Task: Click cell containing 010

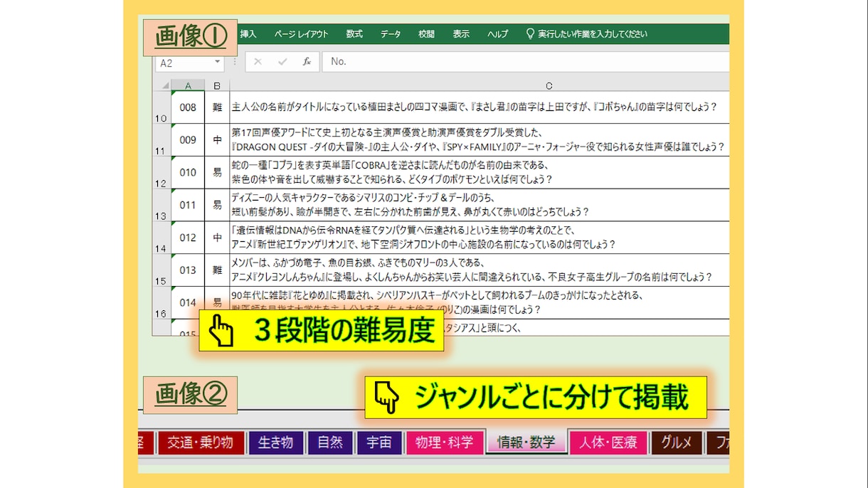Action: (188, 173)
